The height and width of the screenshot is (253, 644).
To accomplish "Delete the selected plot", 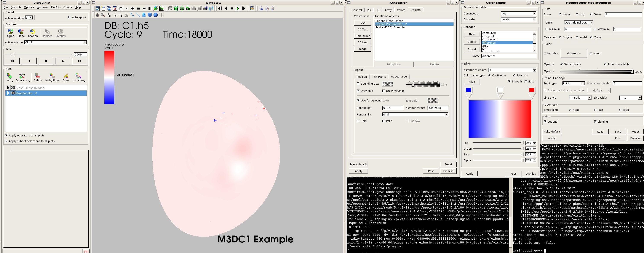I will (38, 77).
